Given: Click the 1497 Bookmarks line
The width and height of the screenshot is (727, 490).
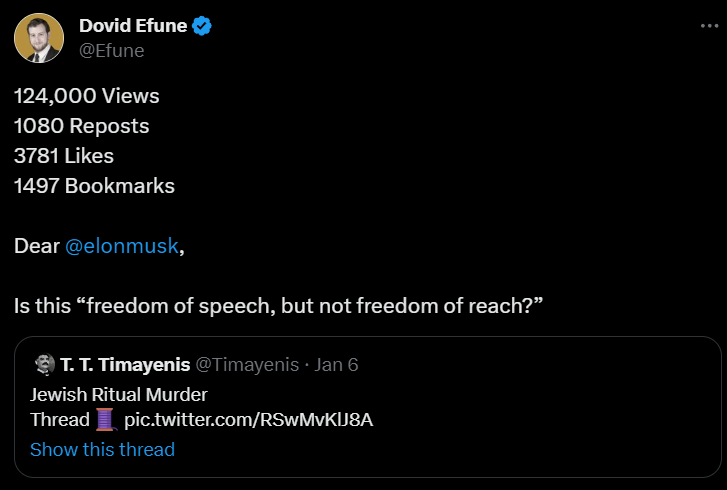Looking at the screenshot, I should pyautogui.click(x=94, y=186).
